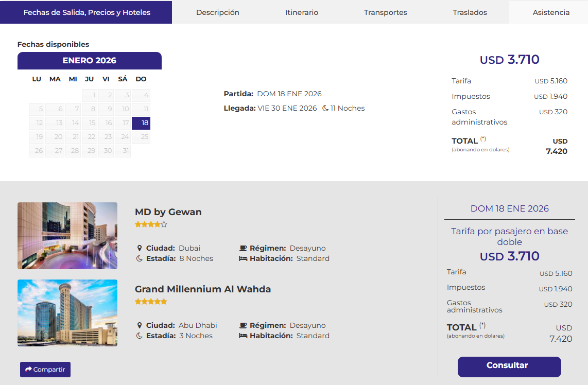Click the coffee cup icon for MD by Gewan

point(243,248)
